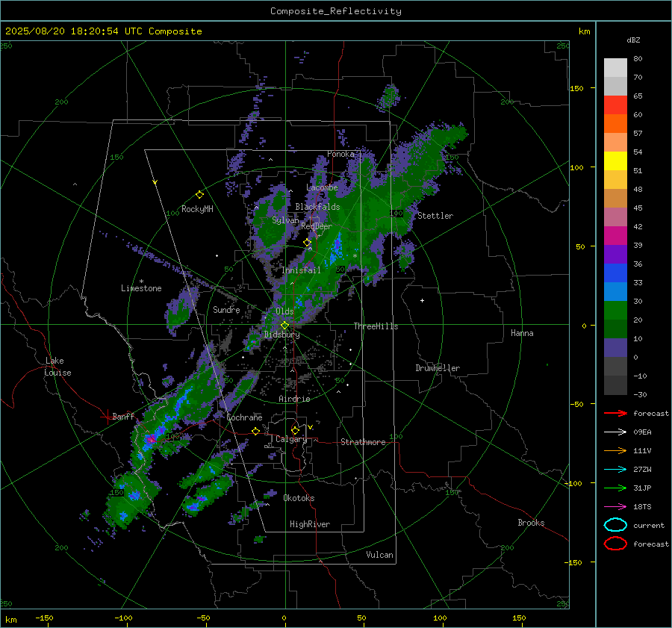Click the RedDeer city label

317,226
